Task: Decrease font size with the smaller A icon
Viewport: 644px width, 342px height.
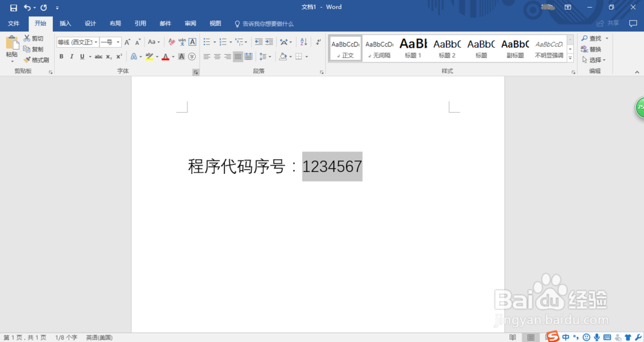Action: [x=138, y=42]
